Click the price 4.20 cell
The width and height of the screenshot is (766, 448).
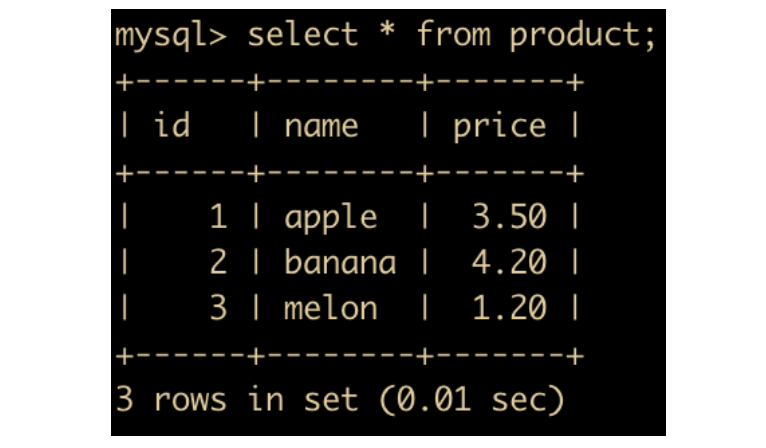pos(509,262)
